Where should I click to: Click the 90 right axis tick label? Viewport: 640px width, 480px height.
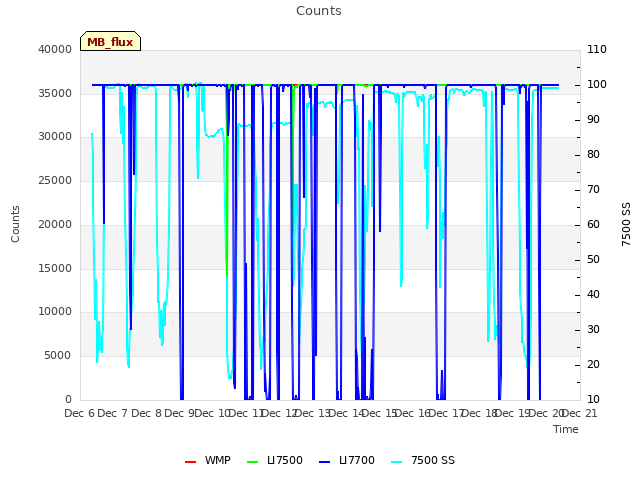(593, 120)
